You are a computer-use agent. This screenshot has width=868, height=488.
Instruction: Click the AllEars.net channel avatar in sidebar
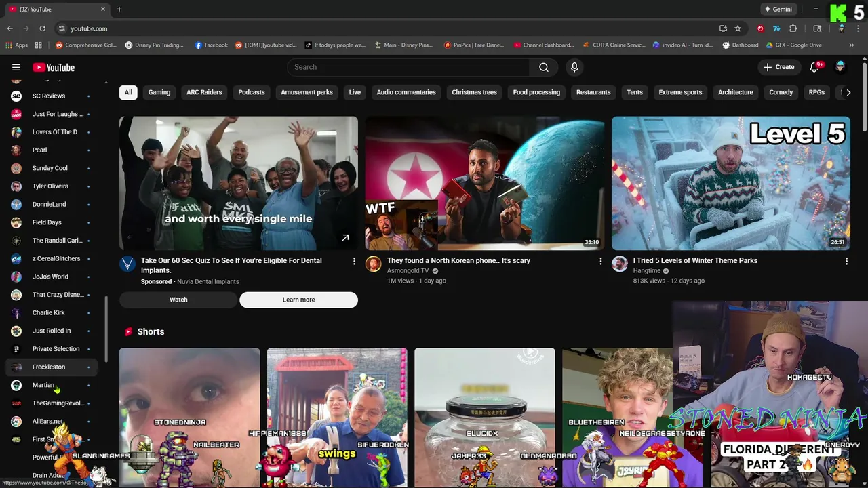pyautogui.click(x=16, y=421)
